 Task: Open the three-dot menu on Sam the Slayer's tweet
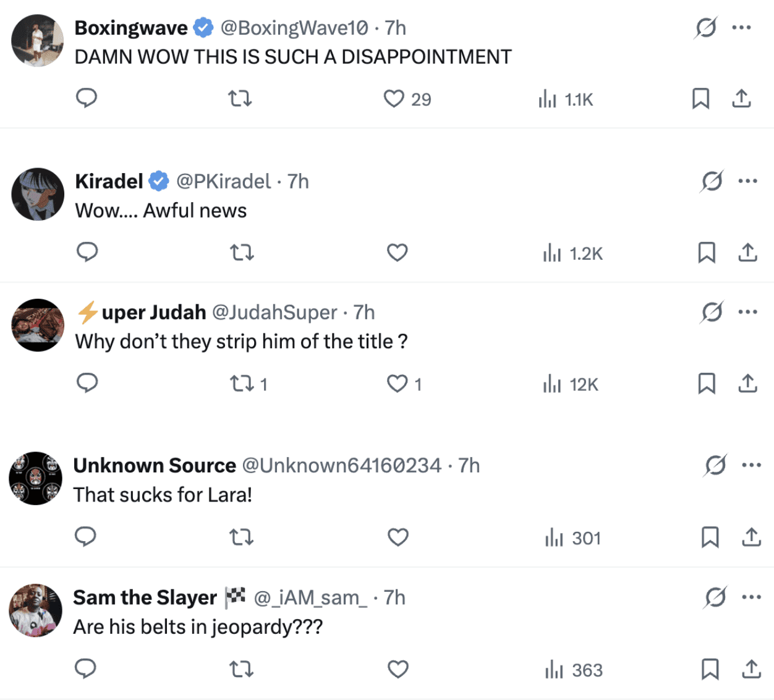click(x=751, y=597)
